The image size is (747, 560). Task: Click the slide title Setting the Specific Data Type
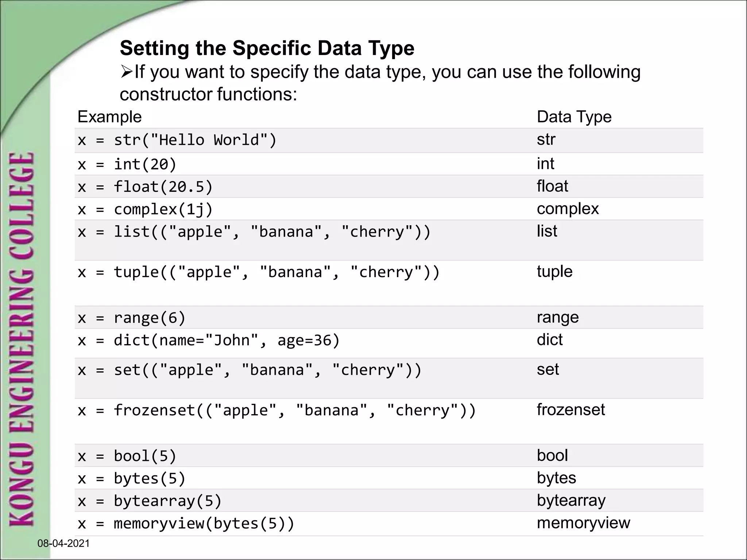click(x=267, y=48)
